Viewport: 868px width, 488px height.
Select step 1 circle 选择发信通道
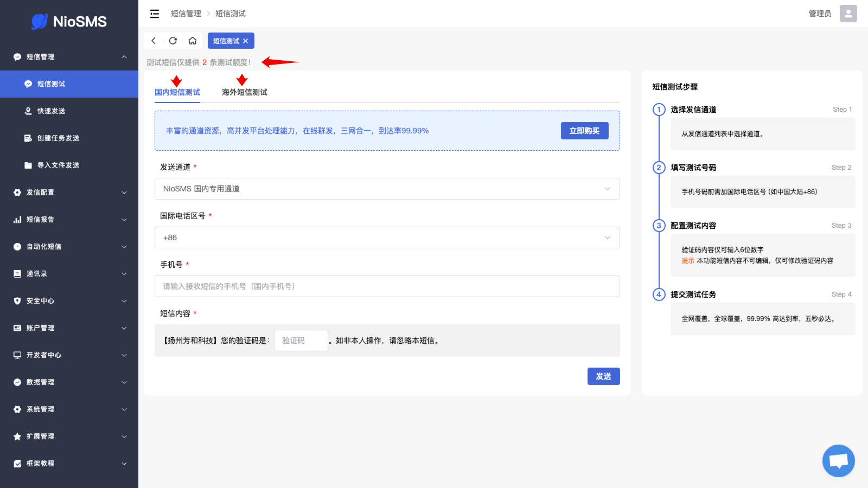coord(659,110)
